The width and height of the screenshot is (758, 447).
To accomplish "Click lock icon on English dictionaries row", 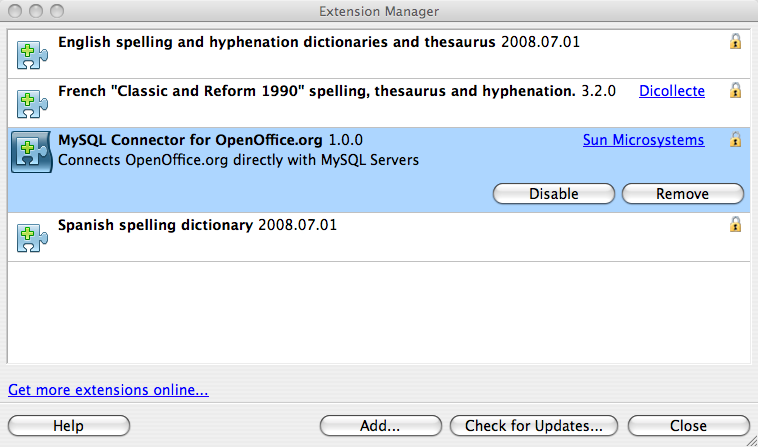I will click(x=735, y=42).
